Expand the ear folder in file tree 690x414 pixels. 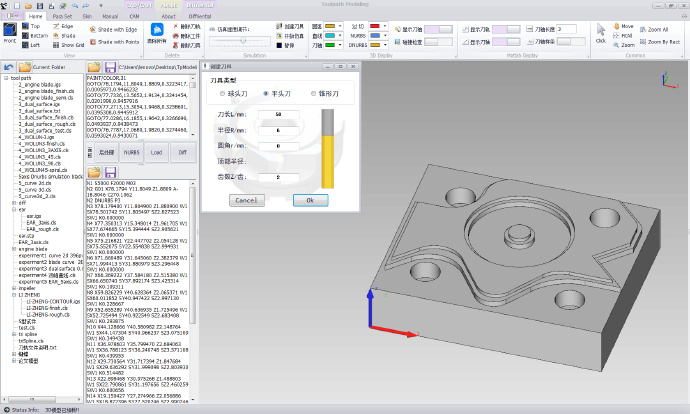pyautogui.click(x=7, y=209)
